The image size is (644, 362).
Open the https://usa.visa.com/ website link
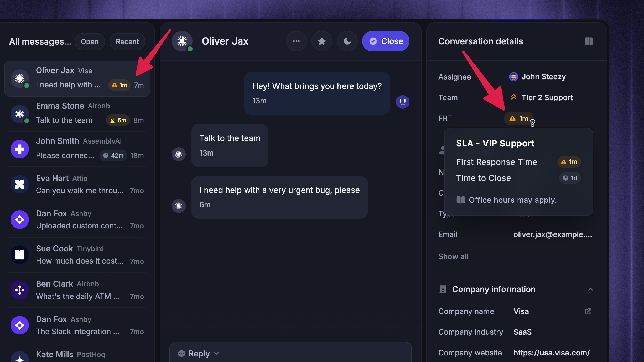pos(552,353)
